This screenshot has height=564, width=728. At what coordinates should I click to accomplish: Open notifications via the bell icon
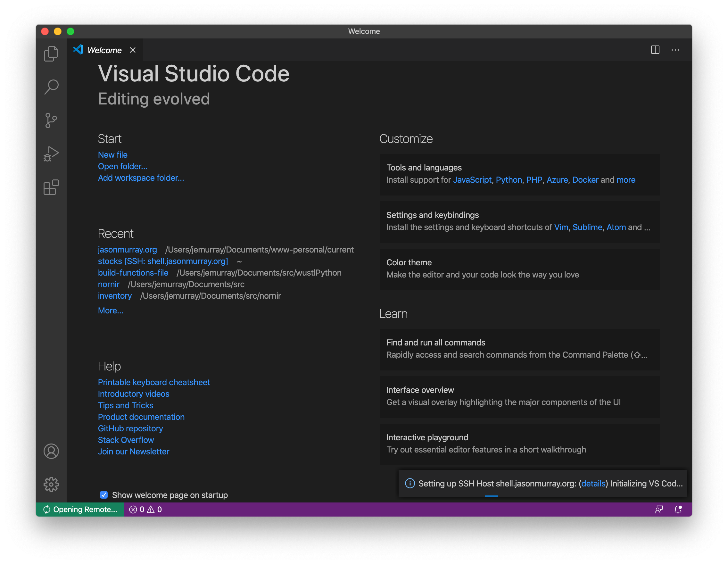[678, 509]
